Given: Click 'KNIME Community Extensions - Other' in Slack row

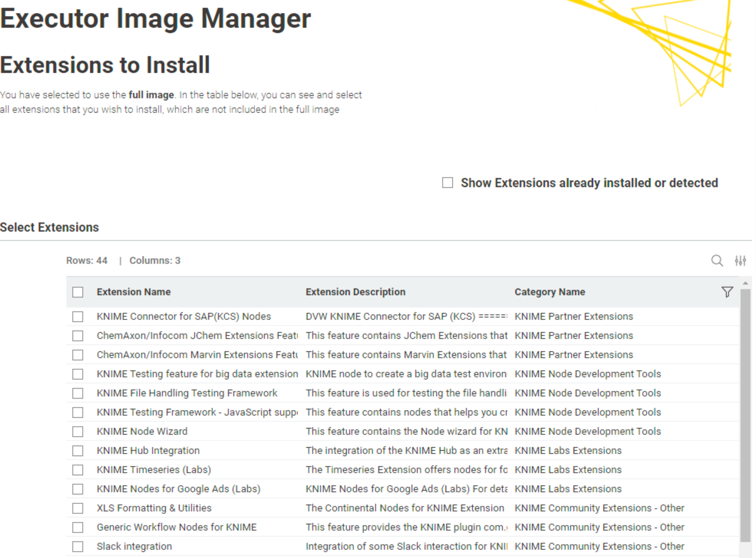Looking at the screenshot, I should 599,547.
